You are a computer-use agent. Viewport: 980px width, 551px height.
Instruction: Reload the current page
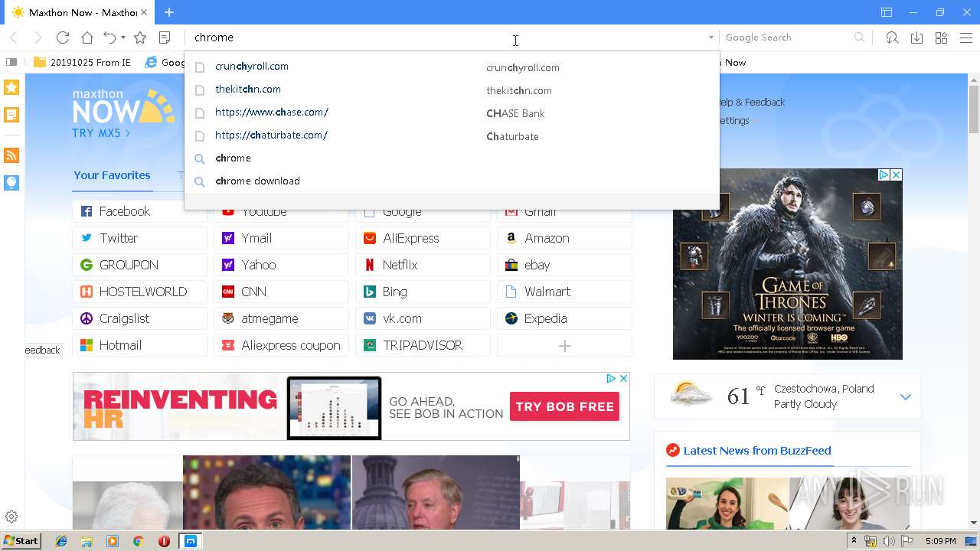(63, 37)
